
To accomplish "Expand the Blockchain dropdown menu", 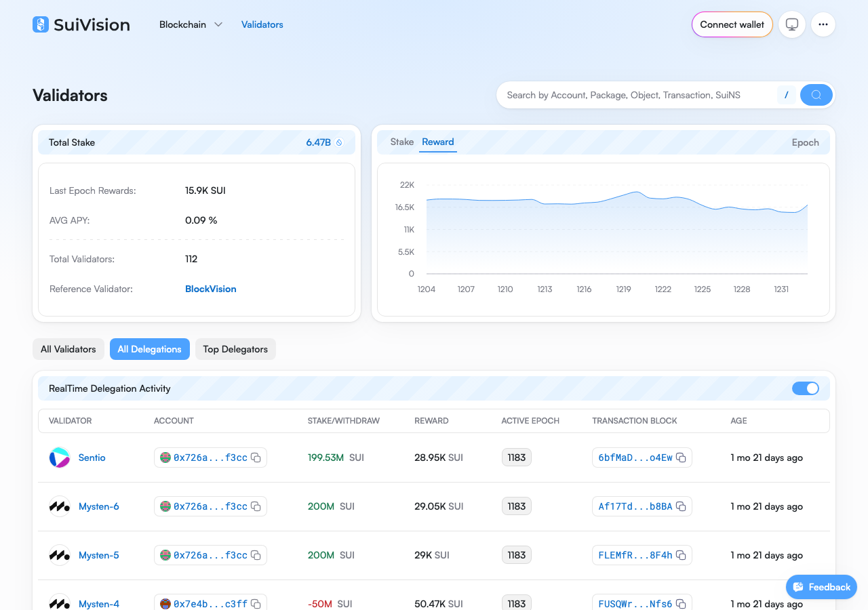I will point(191,24).
